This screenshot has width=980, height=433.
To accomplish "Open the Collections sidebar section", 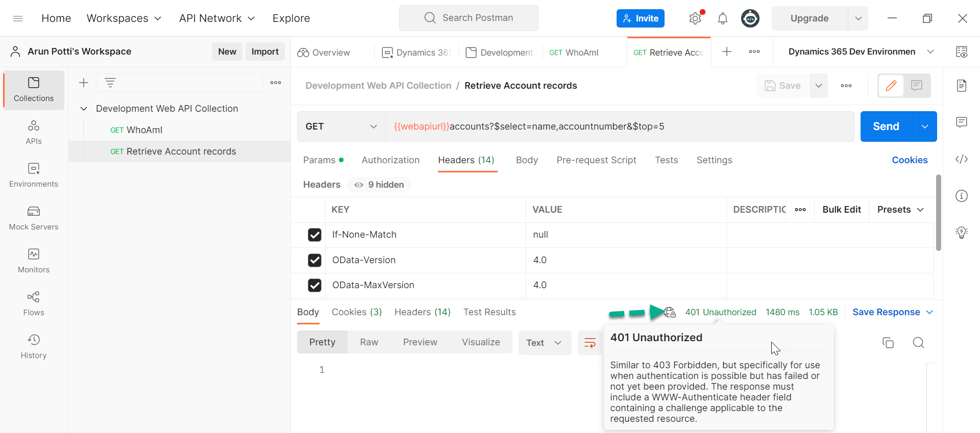I will [x=34, y=90].
